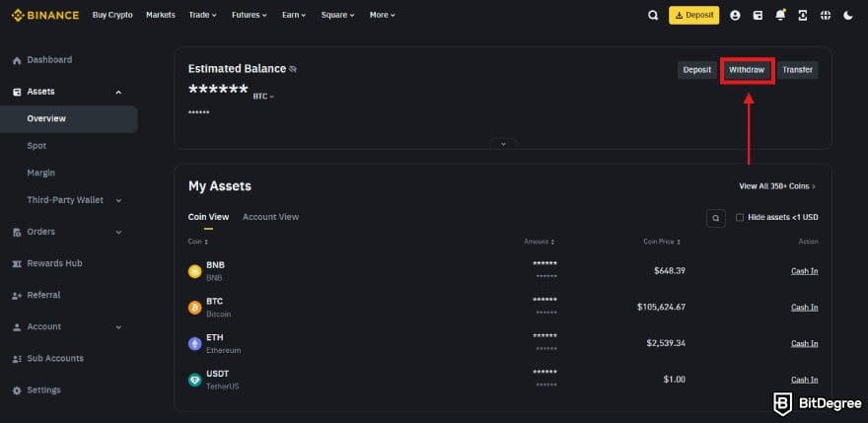868x423 pixels.
Task: Open the More dropdown menu
Action: 382,15
